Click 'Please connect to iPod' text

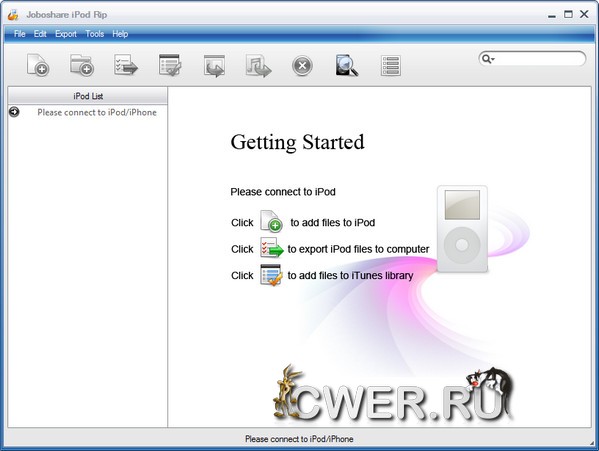[x=283, y=192]
